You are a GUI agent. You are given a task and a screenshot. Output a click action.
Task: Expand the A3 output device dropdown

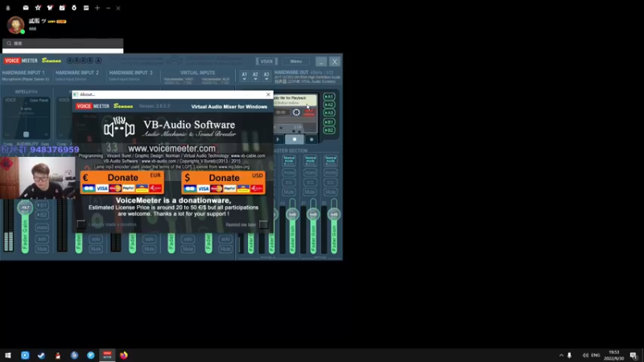(266, 76)
